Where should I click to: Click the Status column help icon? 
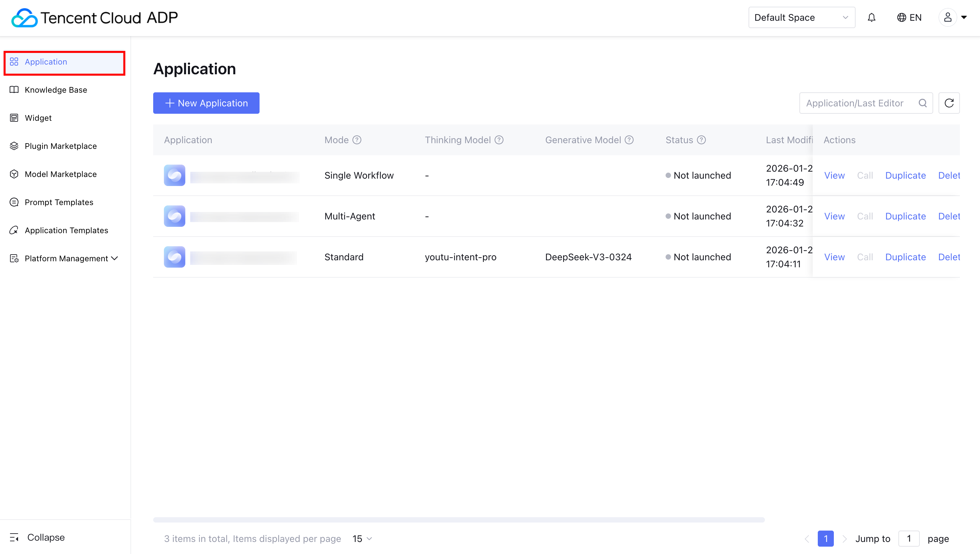click(x=701, y=140)
